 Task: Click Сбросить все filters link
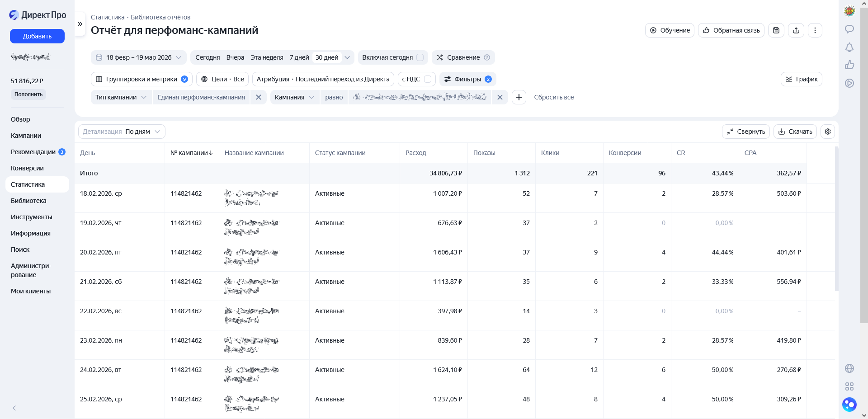(x=554, y=97)
